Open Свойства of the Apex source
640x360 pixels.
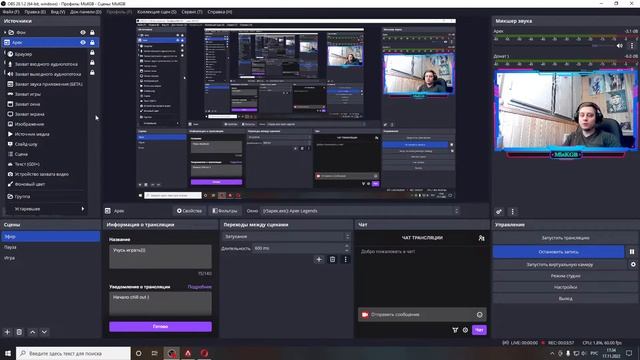(189, 211)
